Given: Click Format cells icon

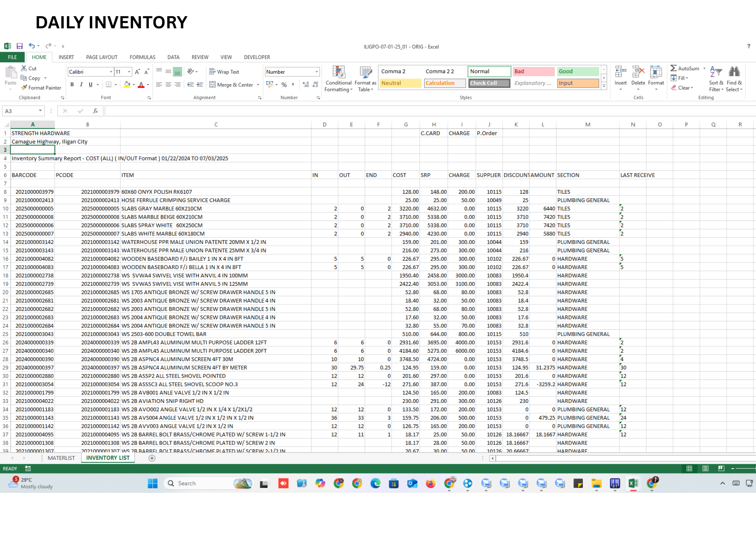Looking at the screenshot, I should pos(656,72).
